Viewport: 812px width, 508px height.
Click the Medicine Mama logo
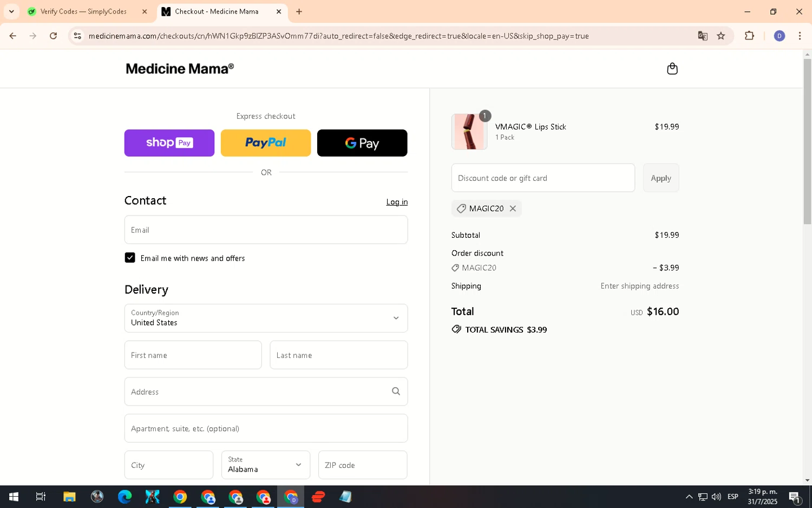pos(180,69)
